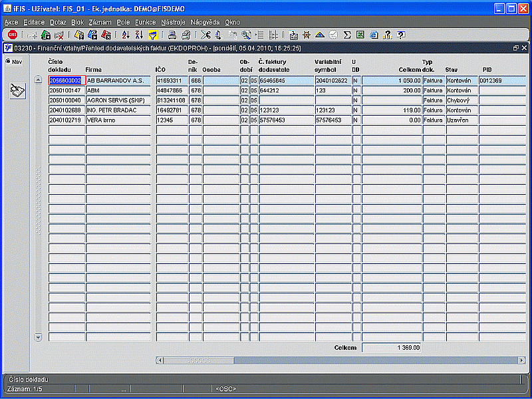Open the Nástroje menu

(173, 22)
